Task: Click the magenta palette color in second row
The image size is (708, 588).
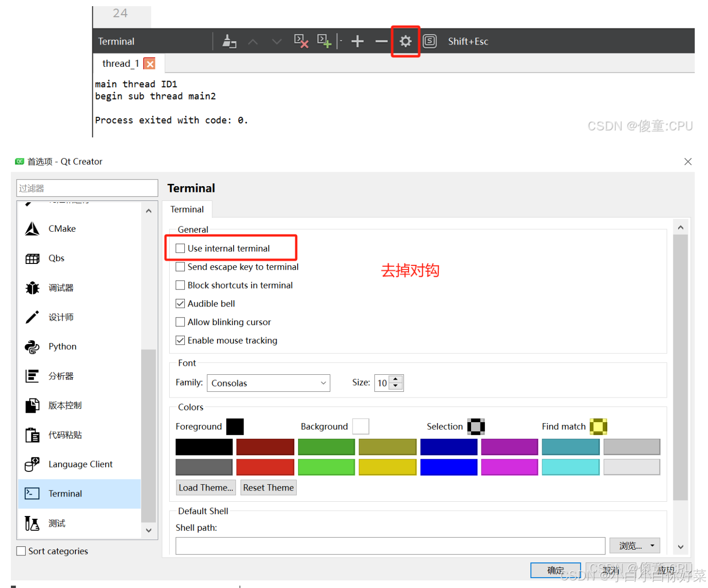Action: (x=509, y=467)
